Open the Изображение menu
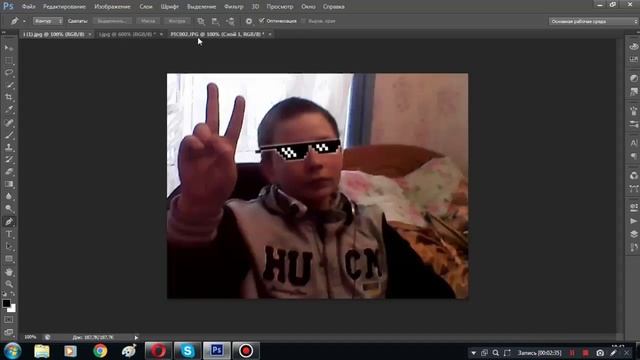 tap(112, 7)
